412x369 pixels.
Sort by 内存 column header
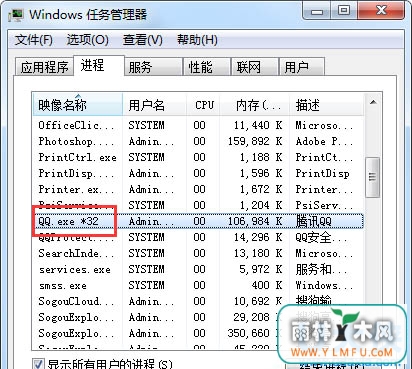tap(255, 105)
